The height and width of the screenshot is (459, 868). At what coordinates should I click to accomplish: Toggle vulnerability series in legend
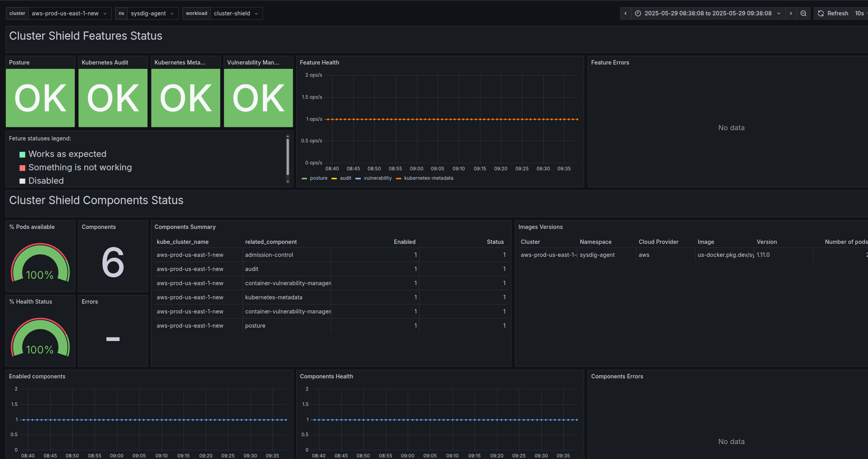[377, 178]
